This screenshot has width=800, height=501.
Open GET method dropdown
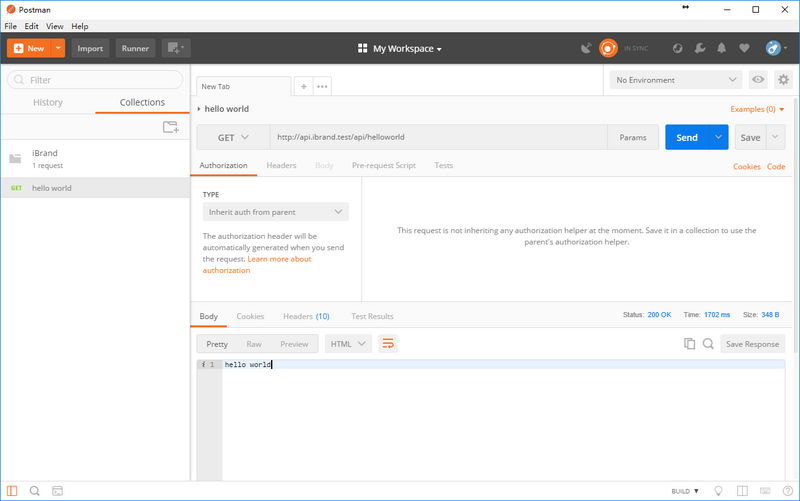(x=233, y=137)
